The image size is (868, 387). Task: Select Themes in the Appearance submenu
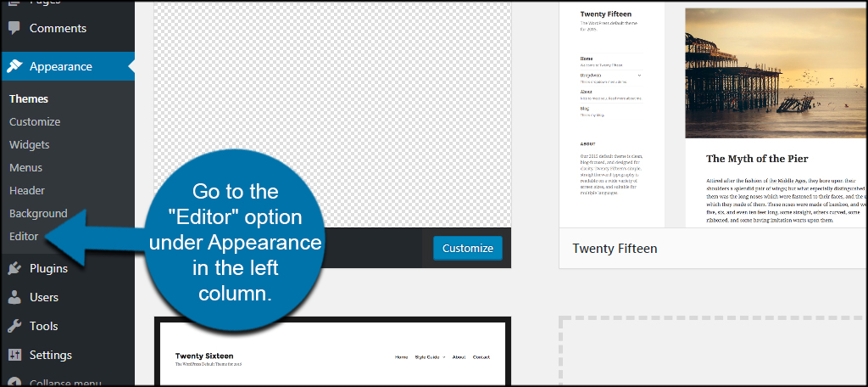pyautogui.click(x=29, y=98)
